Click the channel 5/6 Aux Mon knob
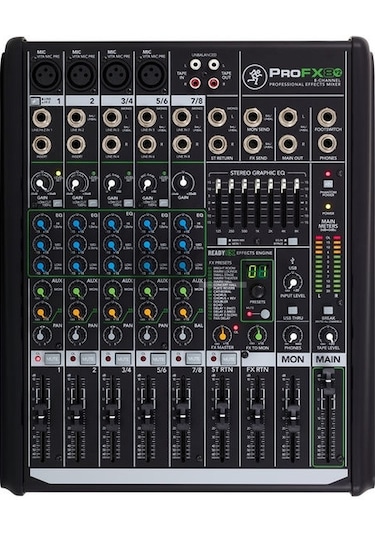The image size is (375, 535). point(147,291)
